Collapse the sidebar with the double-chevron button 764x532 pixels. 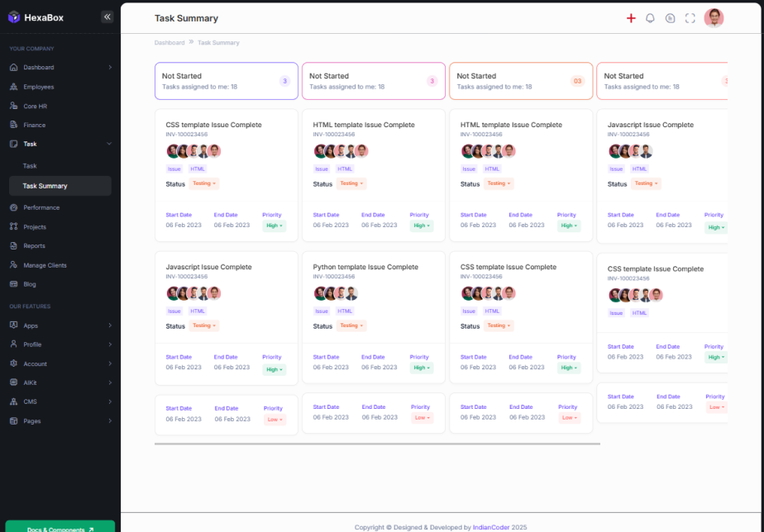point(107,17)
